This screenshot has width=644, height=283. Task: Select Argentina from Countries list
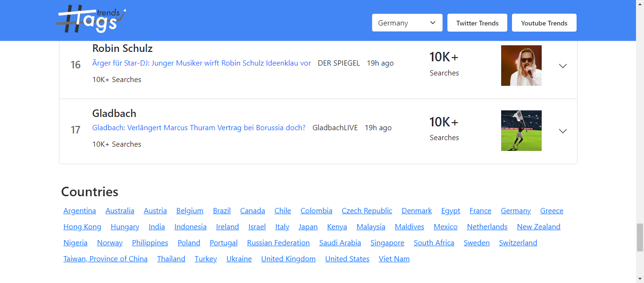point(80,211)
